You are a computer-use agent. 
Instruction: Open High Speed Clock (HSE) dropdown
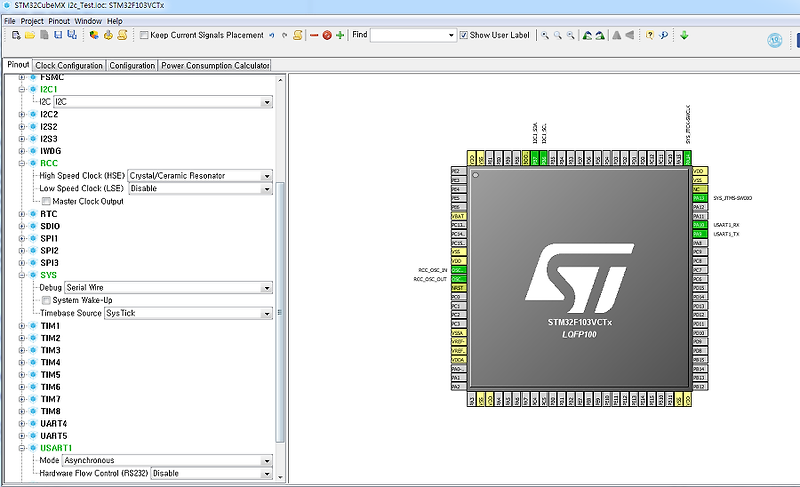200,175
